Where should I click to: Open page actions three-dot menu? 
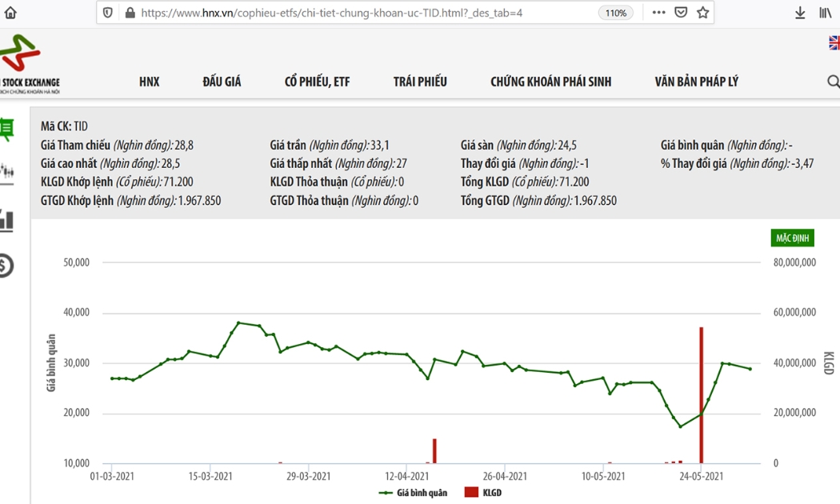point(659,12)
